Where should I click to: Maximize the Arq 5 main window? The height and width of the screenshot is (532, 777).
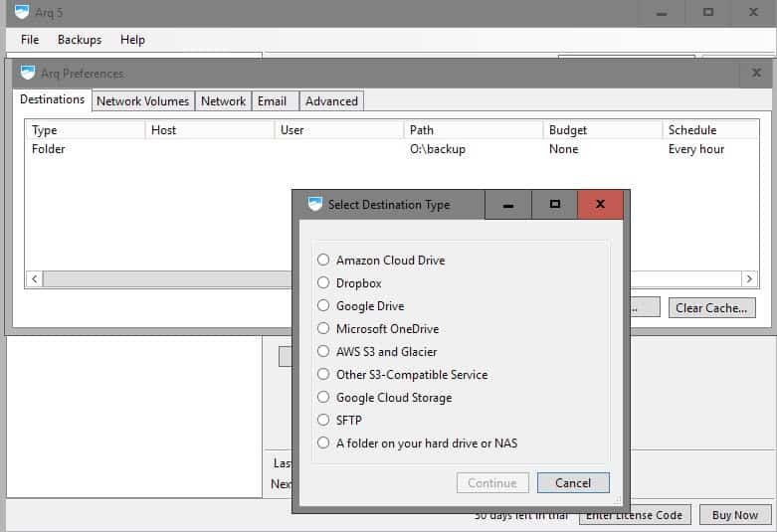click(708, 12)
